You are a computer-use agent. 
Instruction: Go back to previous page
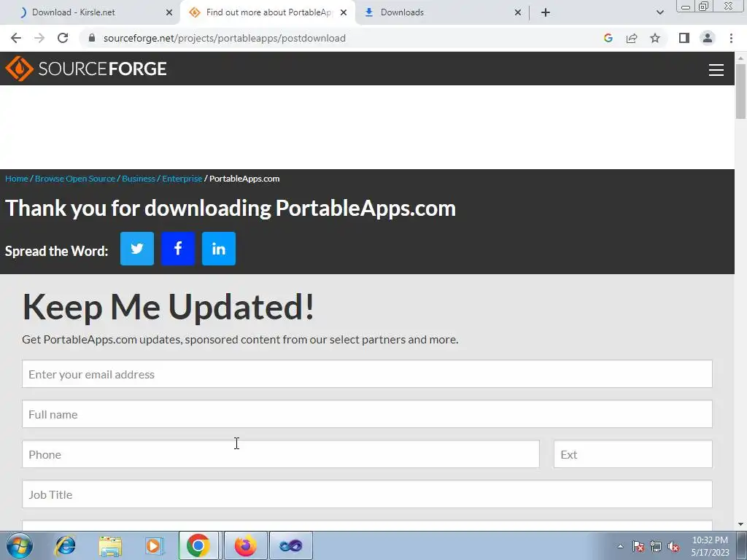coord(16,38)
